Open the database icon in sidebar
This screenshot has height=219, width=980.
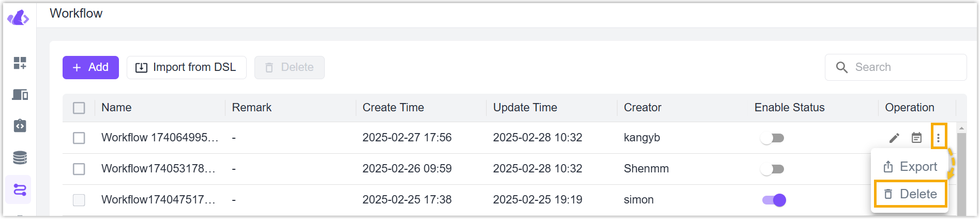[x=20, y=157]
